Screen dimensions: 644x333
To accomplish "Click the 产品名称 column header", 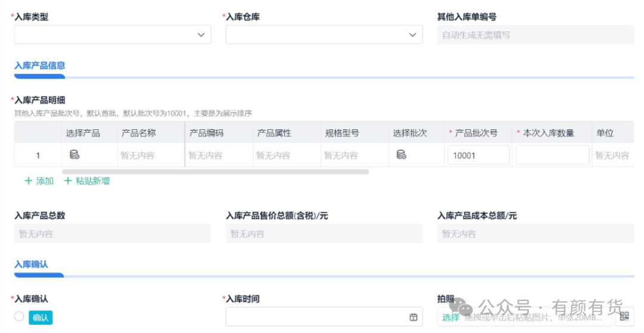I will click(x=139, y=133).
